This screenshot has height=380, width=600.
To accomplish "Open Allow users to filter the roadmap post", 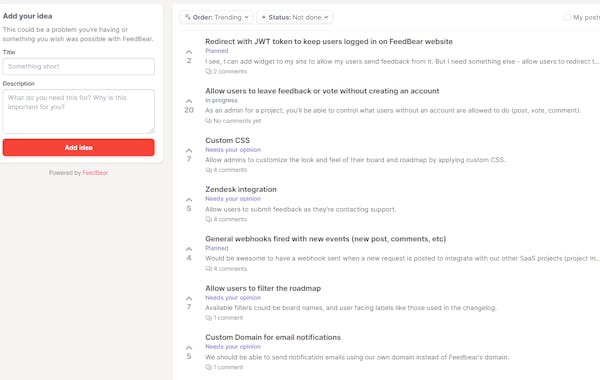I will coord(263,288).
